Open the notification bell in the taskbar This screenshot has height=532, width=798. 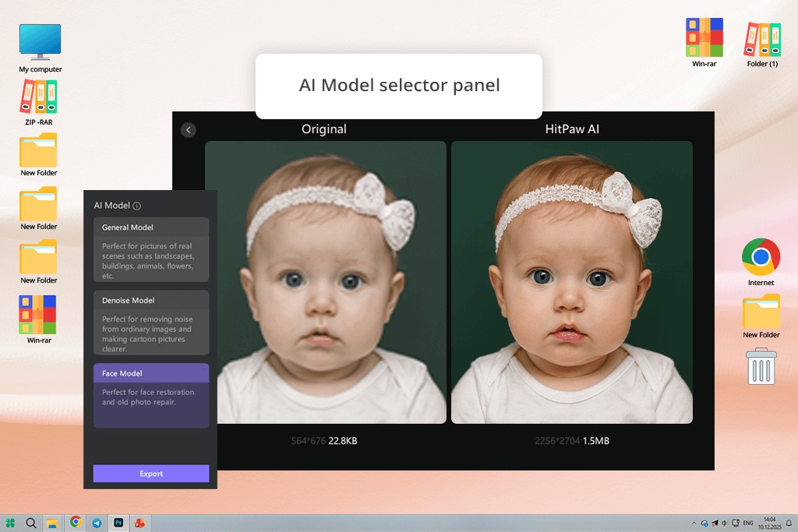(789, 523)
